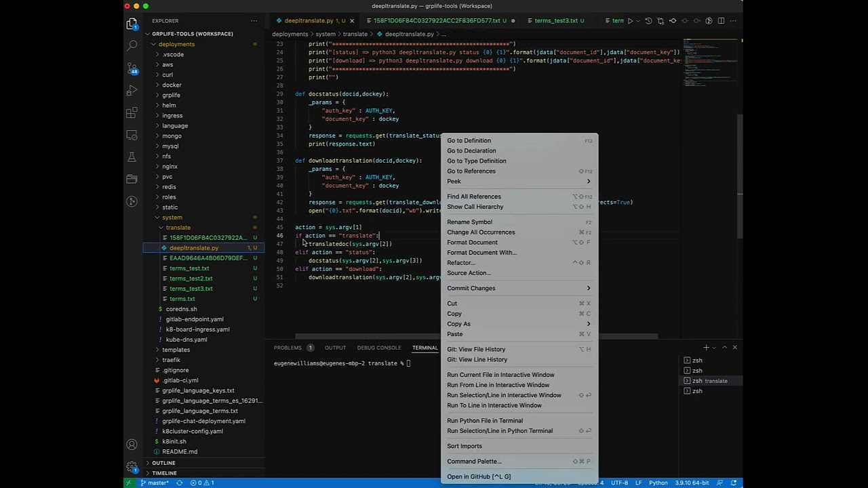868x488 pixels.
Task: Choose Go to Definition from context menu
Action: 519,141
